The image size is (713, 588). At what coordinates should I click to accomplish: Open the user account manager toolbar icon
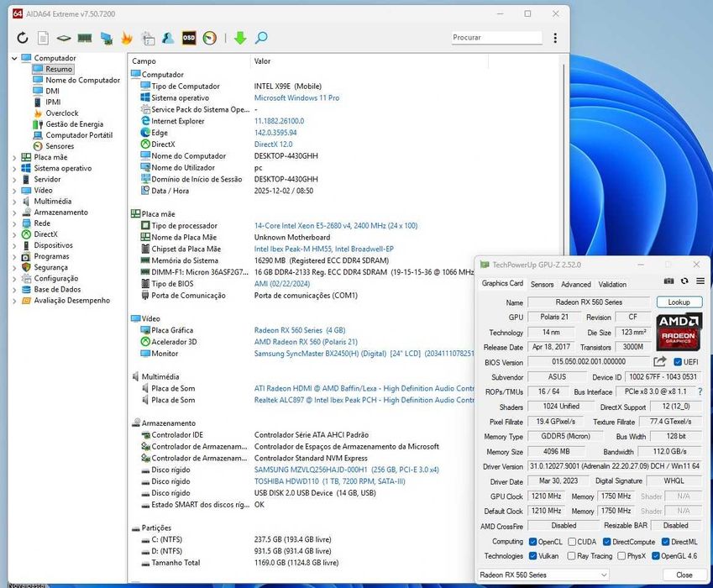point(168,38)
